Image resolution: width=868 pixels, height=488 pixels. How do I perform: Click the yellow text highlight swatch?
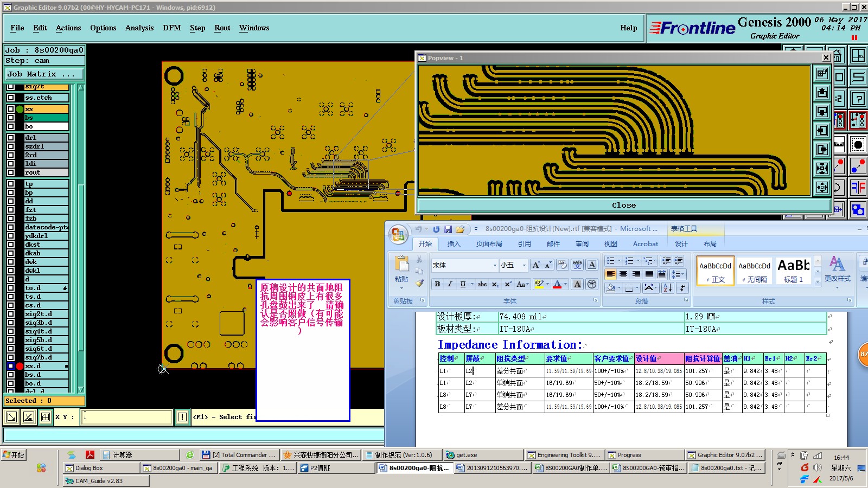[539, 284]
